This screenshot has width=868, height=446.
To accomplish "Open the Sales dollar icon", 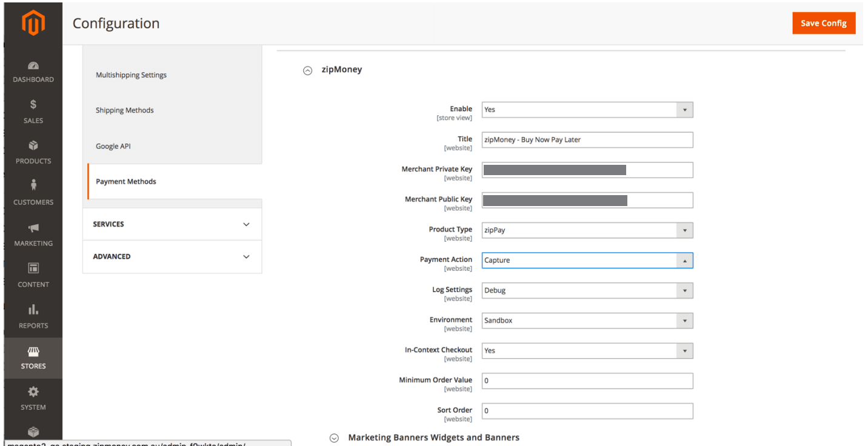I will tap(33, 105).
